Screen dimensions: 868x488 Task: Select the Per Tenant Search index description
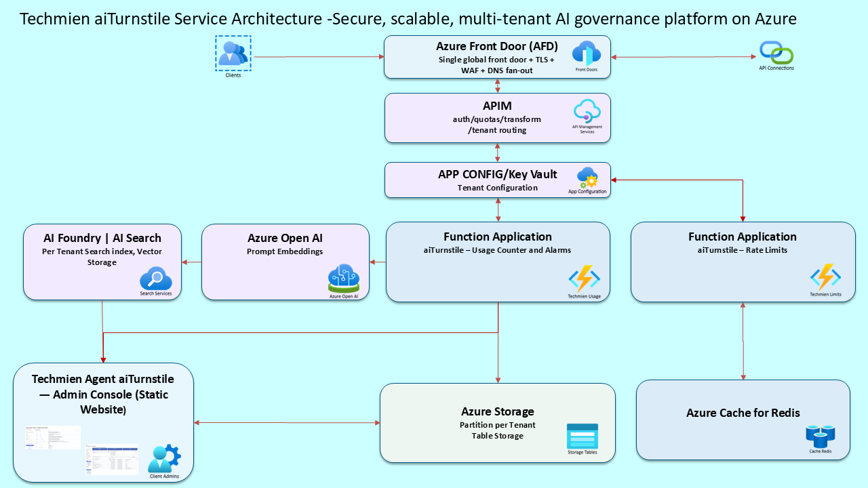[102, 256]
